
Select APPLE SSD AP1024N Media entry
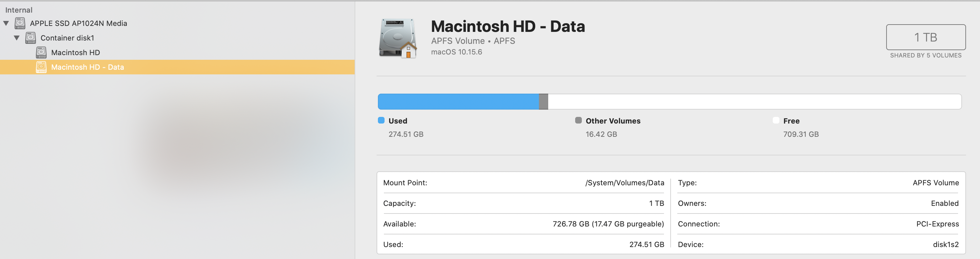click(79, 23)
